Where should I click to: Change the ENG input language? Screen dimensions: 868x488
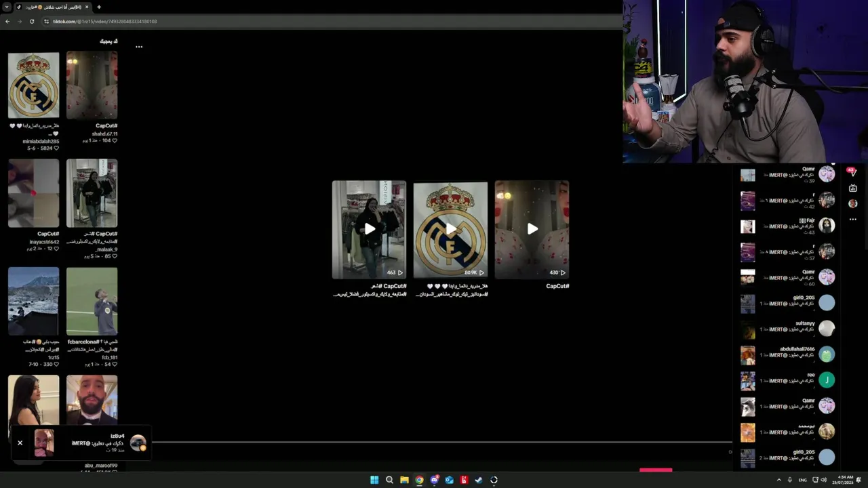803,480
